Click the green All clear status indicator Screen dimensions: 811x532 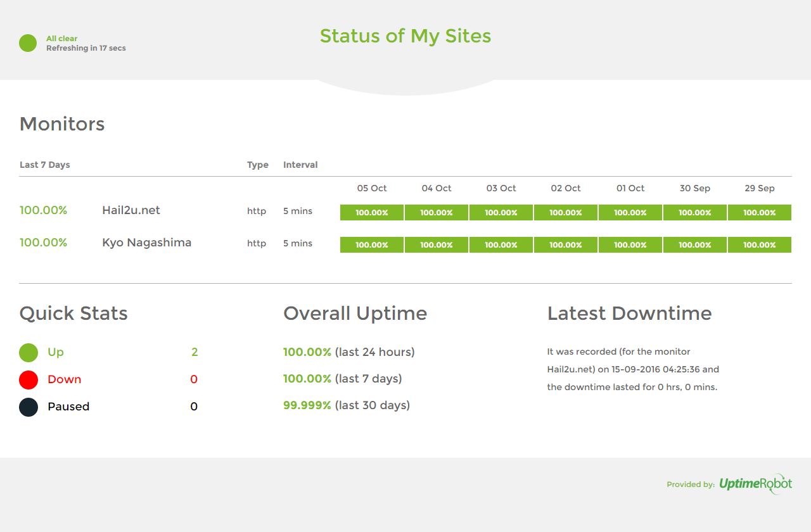(27, 43)
